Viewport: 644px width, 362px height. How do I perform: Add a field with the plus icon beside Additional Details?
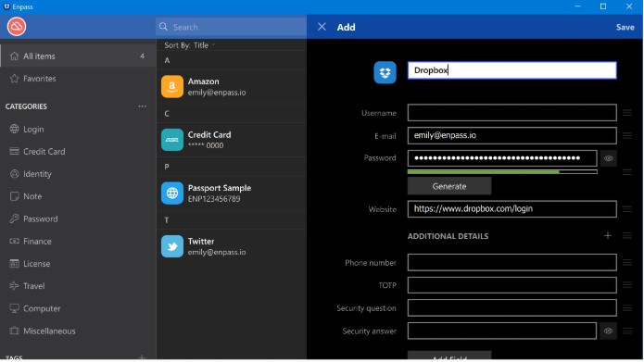pos(608,235)
